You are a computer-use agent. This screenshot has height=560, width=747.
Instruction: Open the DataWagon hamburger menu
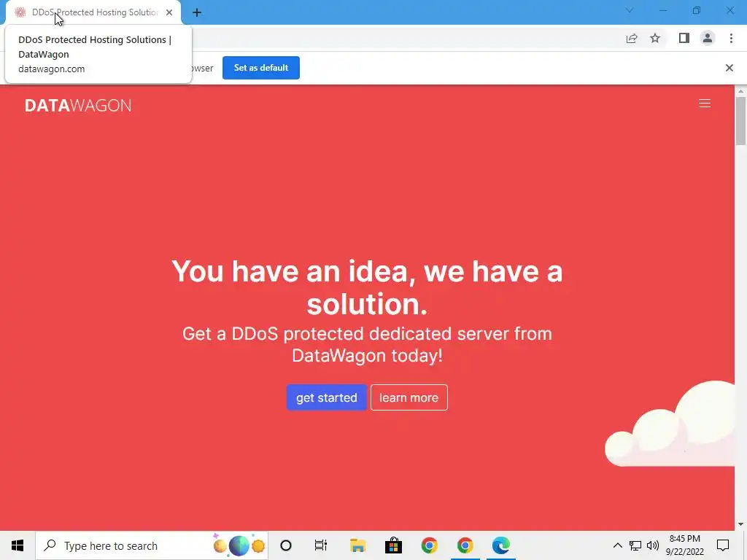(x=704, y=104)
